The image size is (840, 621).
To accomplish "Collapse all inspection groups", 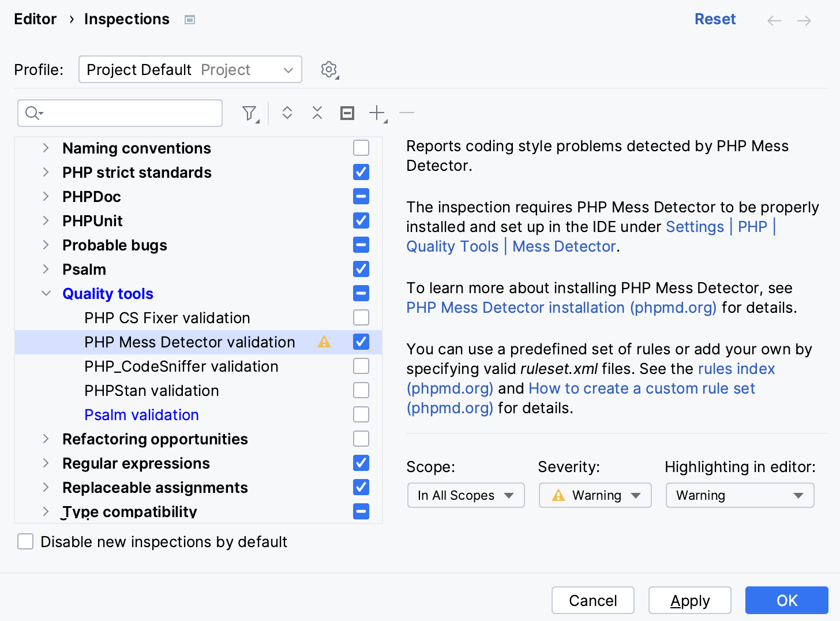I will (x=317, y=113).
